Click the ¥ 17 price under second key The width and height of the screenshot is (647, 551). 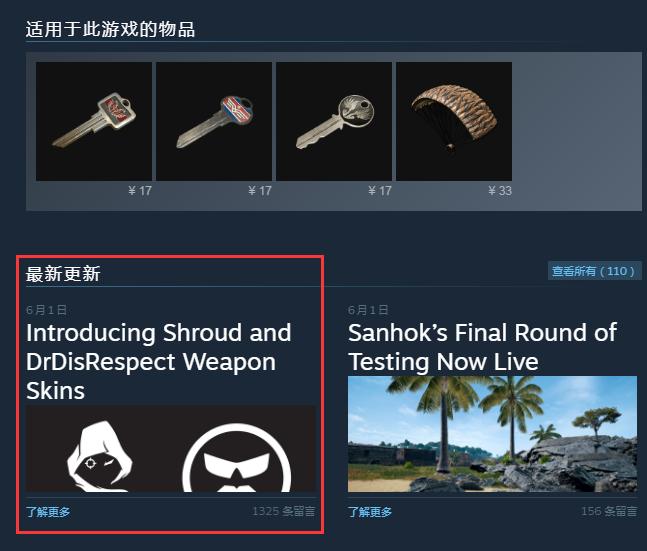(x=260, y=191)
